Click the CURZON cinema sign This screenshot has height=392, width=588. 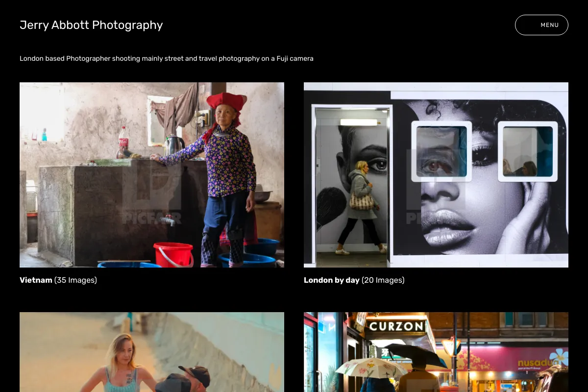pyautogui.click(x=396, y=326)
